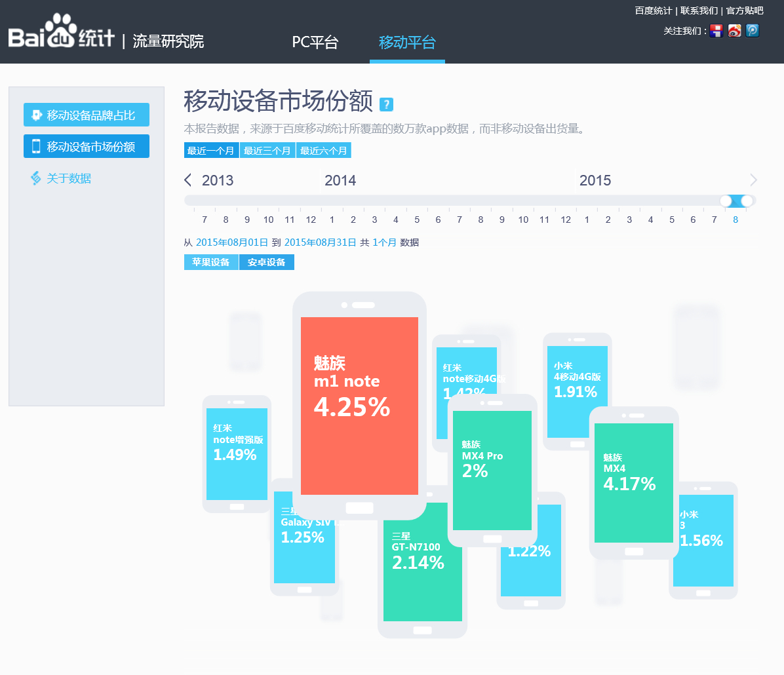Screen dimensions: 784x675
Task: Select 最近一个月 range
Action: coord(212,151)
